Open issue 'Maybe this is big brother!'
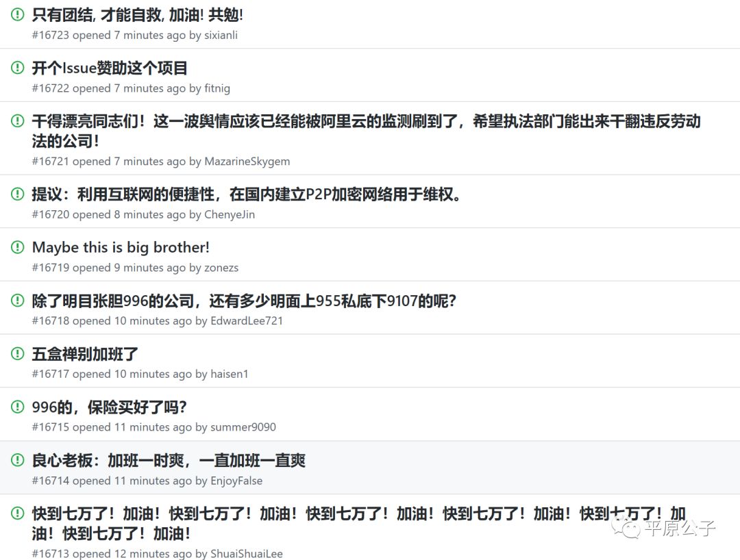 121,247
